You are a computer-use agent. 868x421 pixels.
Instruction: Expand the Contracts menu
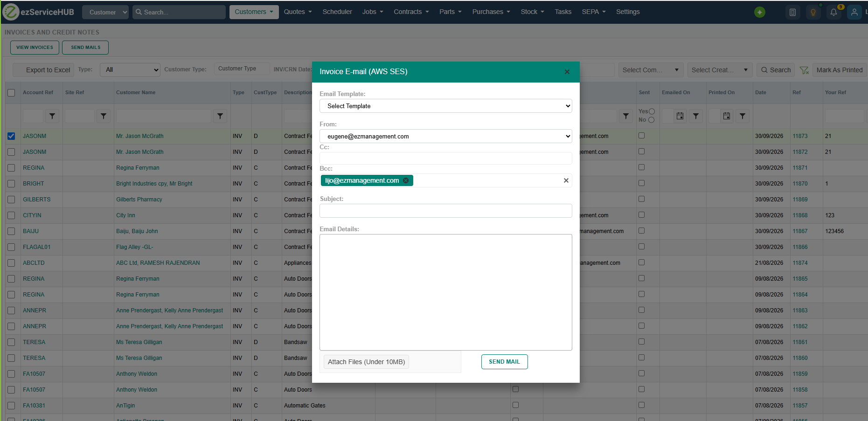coord(411,12)
